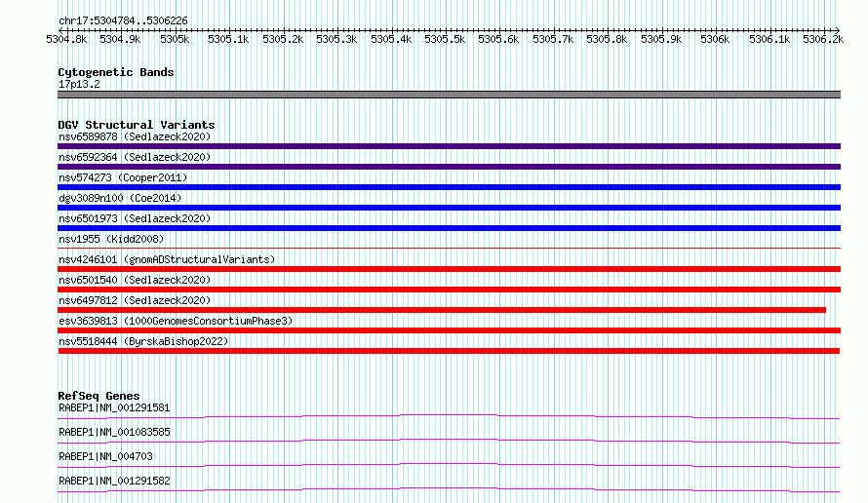Click the red bar under nsv6501540
Screen dimensions: 868x503
(449, 290)
